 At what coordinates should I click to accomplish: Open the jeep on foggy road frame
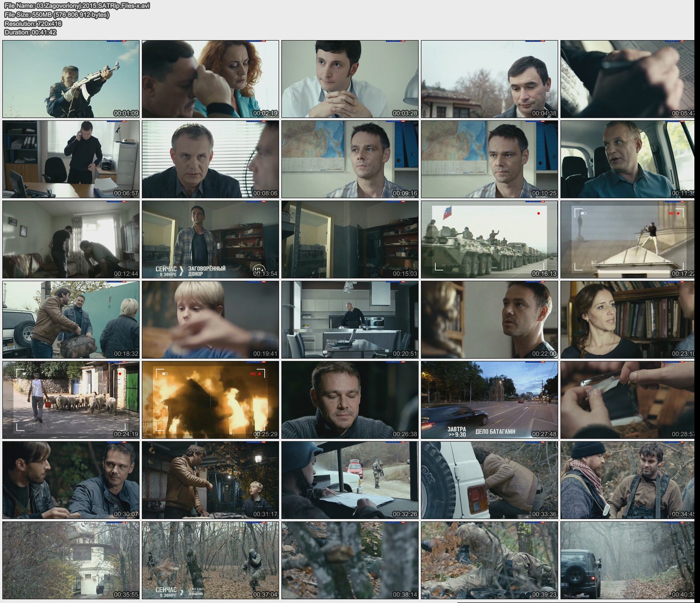(627, 560)
